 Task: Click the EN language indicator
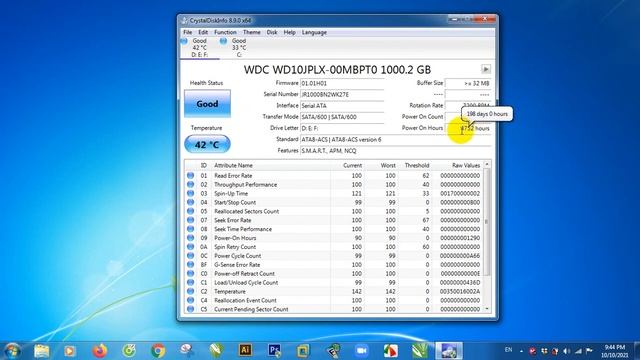coord(508,350)
